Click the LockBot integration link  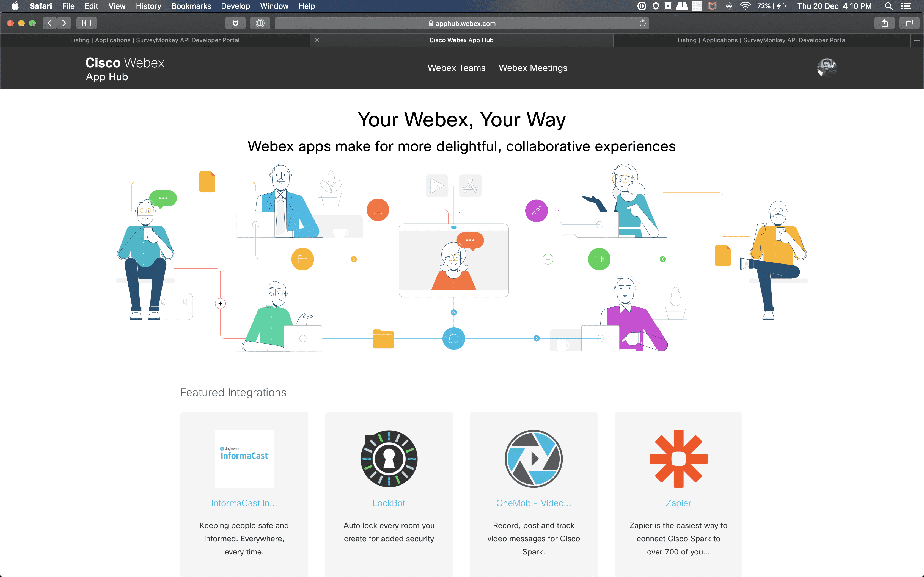[x=389, y=503]
